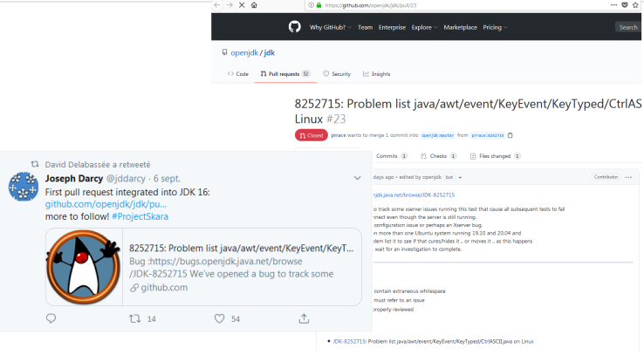Expand the Pricing dropdown menu
This screenshot has height=355, width=644.
click(495, 27)
